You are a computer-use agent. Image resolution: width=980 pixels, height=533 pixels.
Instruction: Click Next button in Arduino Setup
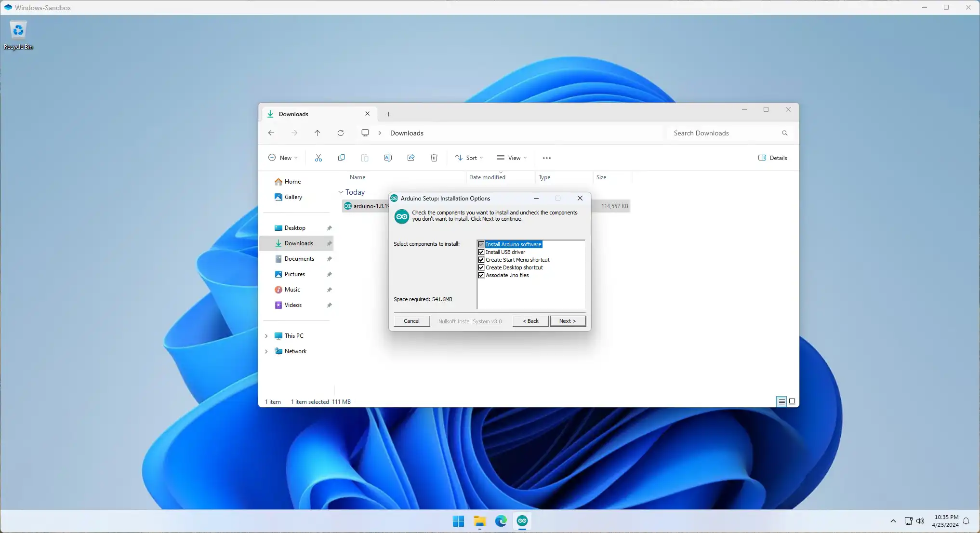[567, 321]
